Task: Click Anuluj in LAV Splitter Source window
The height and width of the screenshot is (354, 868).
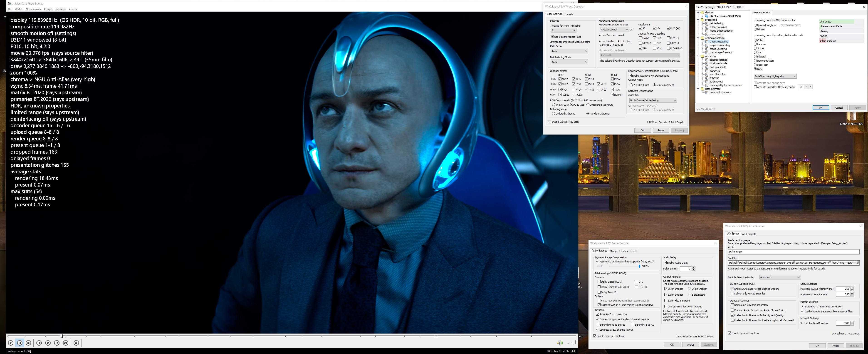Action: coord(836,346)
